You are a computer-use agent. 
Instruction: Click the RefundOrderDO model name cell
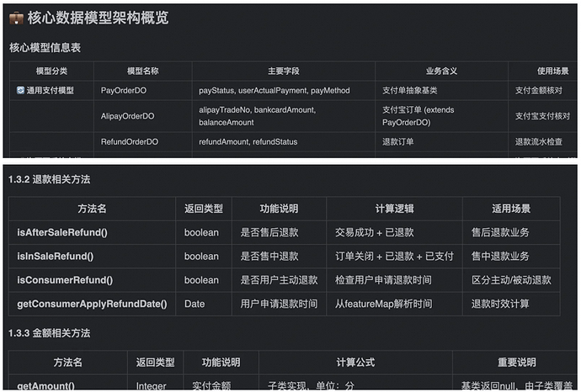[x=129, y=142]
